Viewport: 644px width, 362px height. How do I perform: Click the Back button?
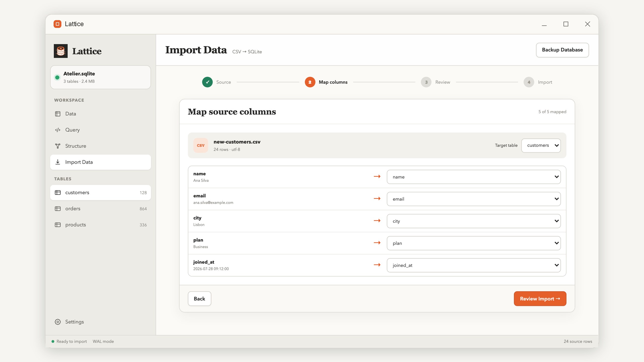[x=199, y=299]
